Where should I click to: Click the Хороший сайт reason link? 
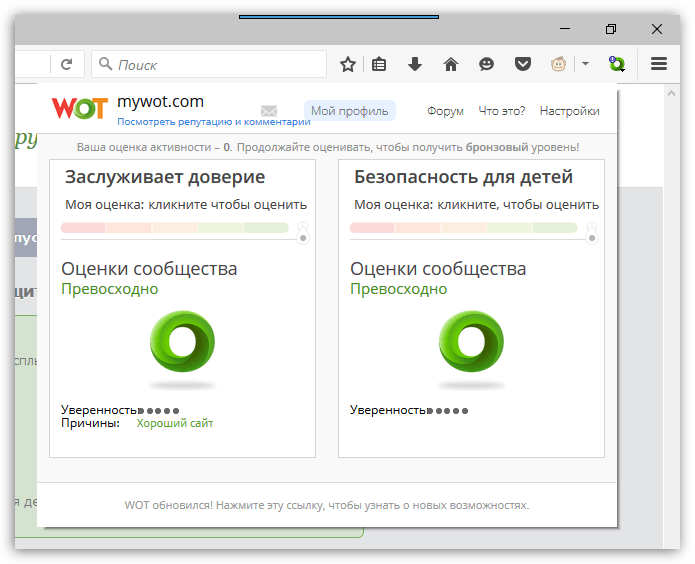click(175, 423)
